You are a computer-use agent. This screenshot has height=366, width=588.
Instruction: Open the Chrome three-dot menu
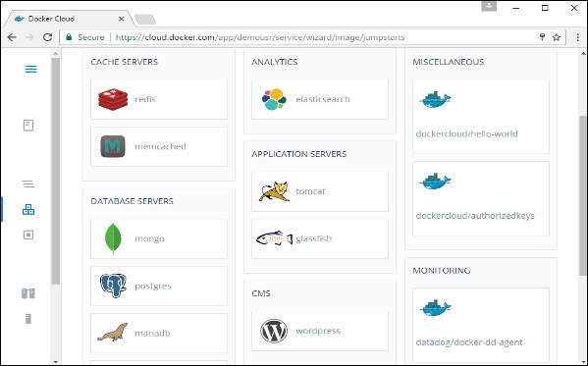(578, 37)
